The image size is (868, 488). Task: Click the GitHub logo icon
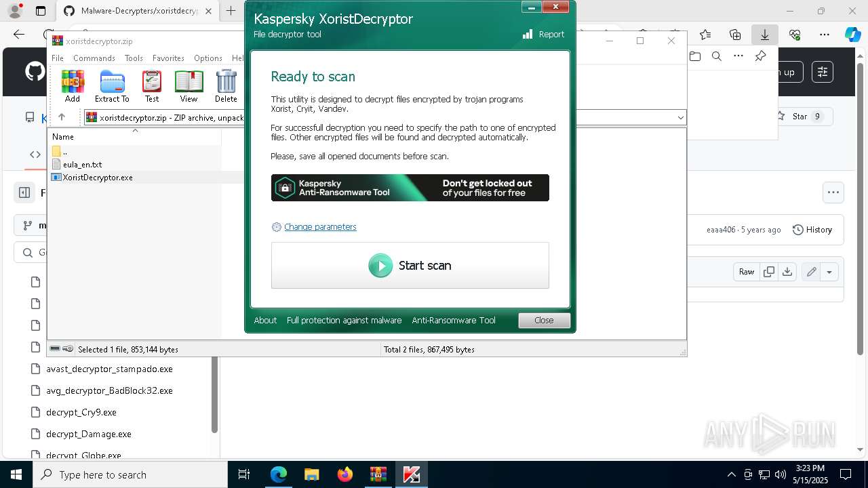[x=35, y=72]
